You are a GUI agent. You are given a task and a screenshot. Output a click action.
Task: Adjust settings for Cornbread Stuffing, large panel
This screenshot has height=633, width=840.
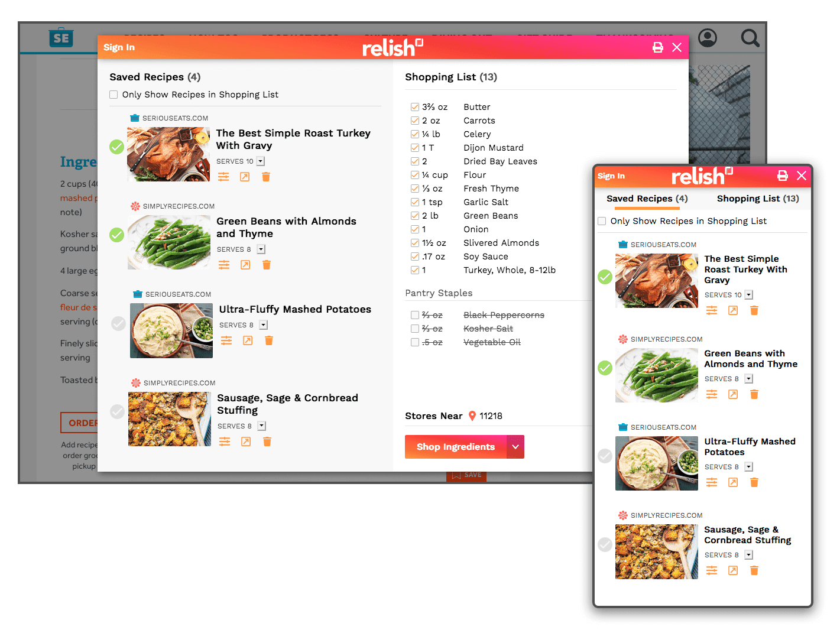[225, 442]
